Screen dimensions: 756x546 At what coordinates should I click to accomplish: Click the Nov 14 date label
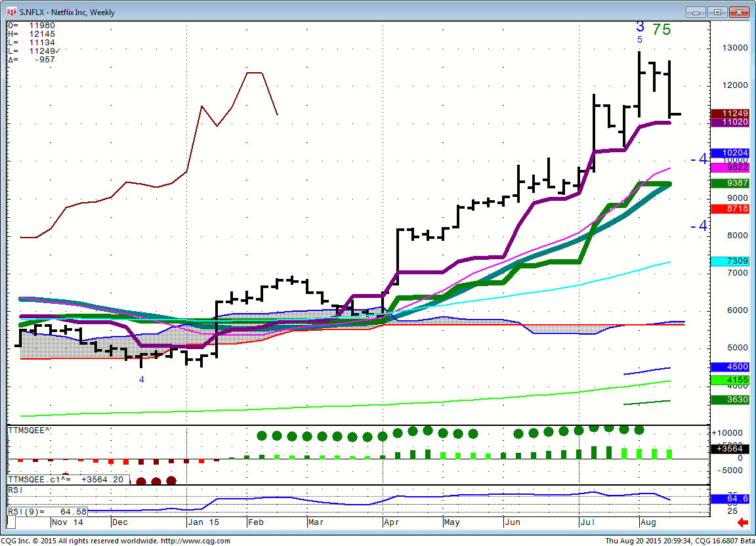coord(68,522)
